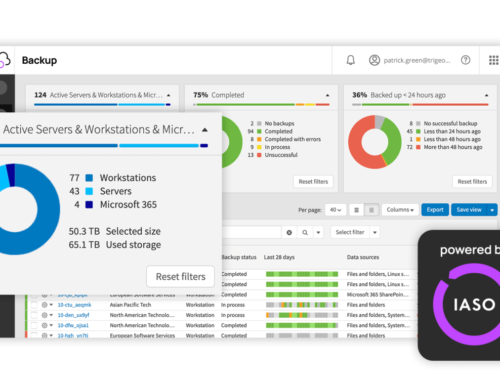Tick the checkbox for 10-dfw_ojsa1
This screenshot has width=500, height=383.
pos(34,325)
